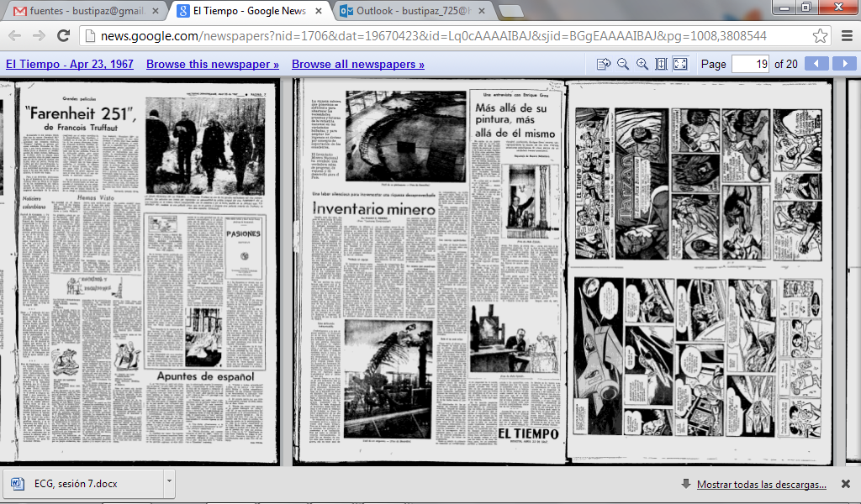Open Browse all newspapers link
The height and width of the screenshot is (504, 861).
click(358, 64)
